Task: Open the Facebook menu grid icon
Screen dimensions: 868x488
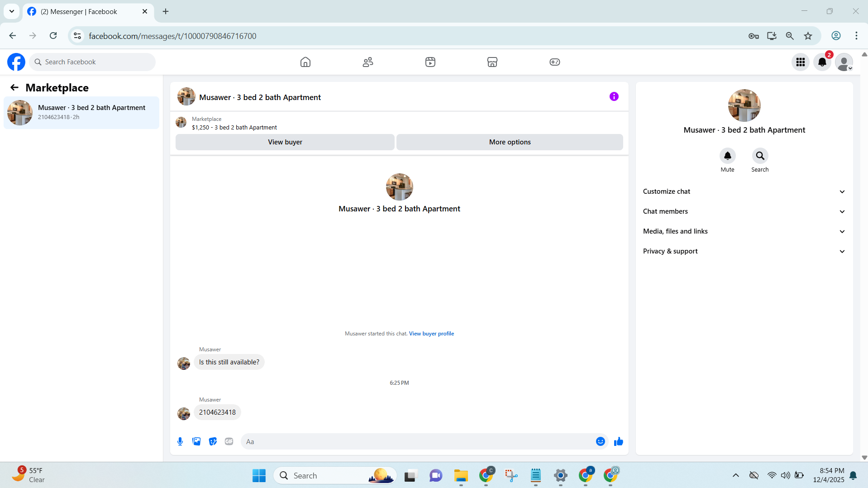Action: (801, 62)
